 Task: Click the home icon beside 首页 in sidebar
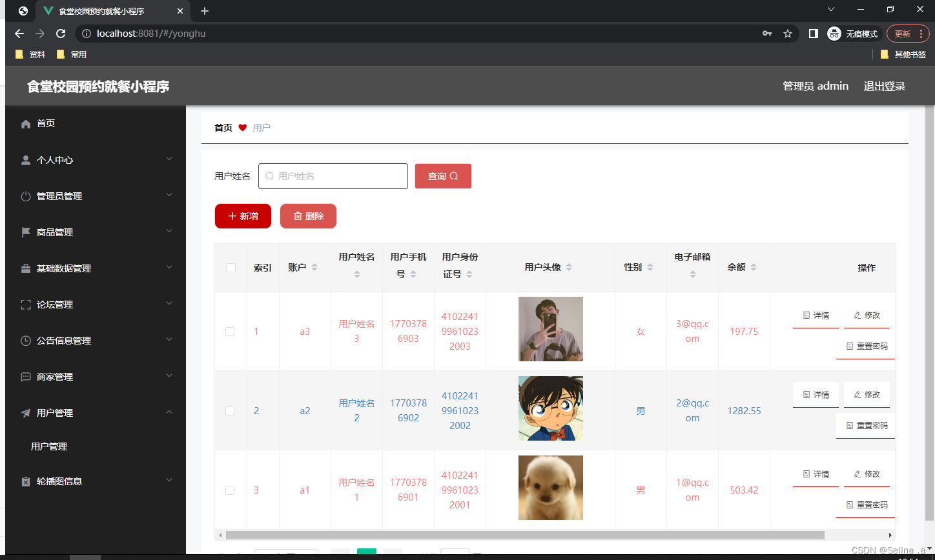(x=26, y=124)
